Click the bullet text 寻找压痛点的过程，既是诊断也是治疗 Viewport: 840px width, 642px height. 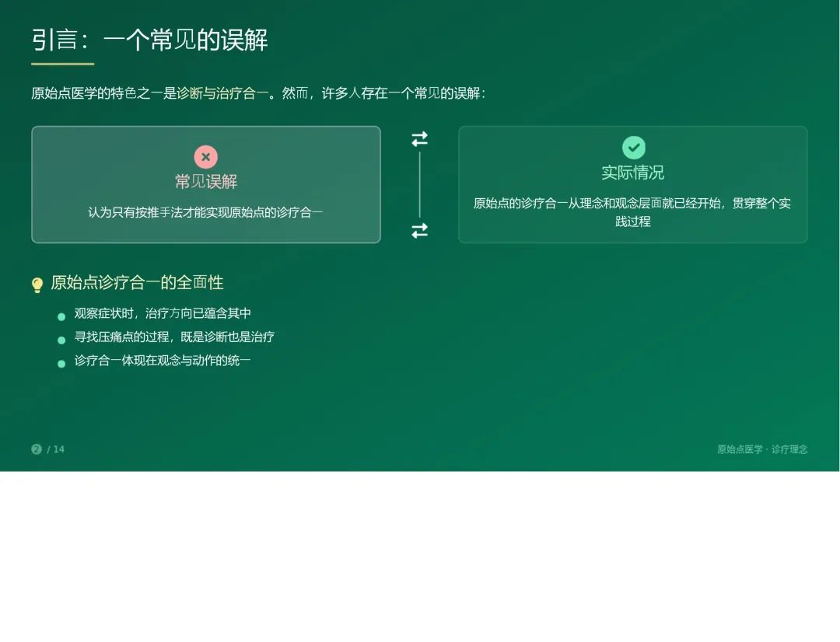[174, 337]
